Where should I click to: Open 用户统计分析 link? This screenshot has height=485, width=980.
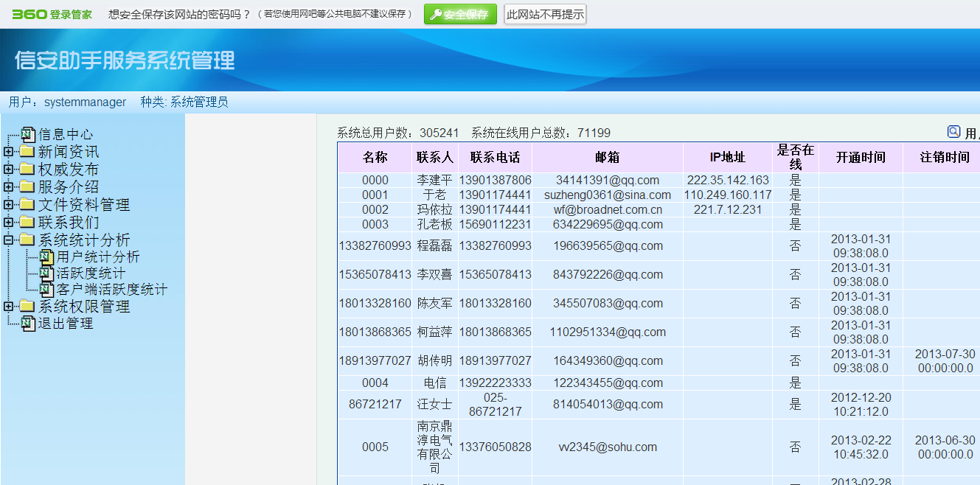pyautogui.click(x=98, y=257)
